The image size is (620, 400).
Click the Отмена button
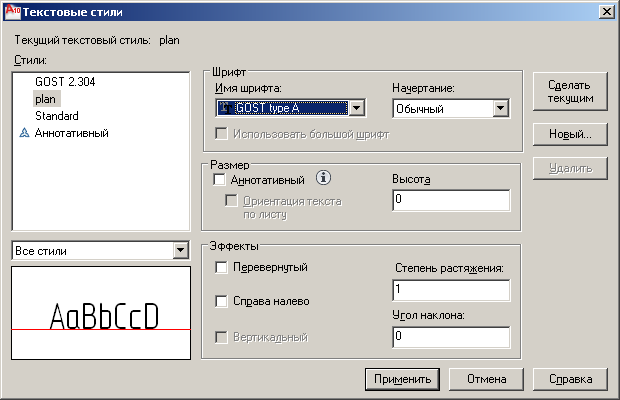click(486, 379)
